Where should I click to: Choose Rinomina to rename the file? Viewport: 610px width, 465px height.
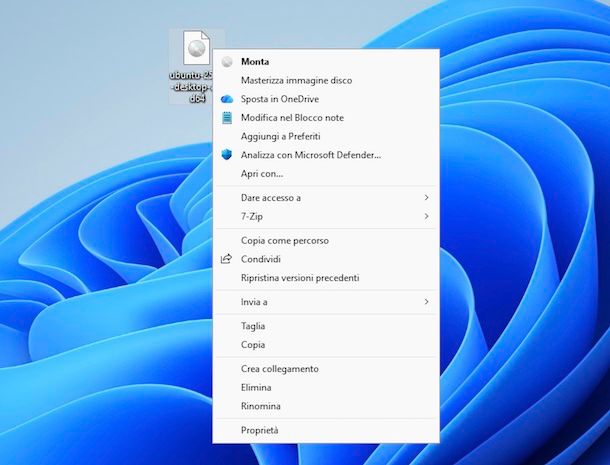[x=261, y=406]
